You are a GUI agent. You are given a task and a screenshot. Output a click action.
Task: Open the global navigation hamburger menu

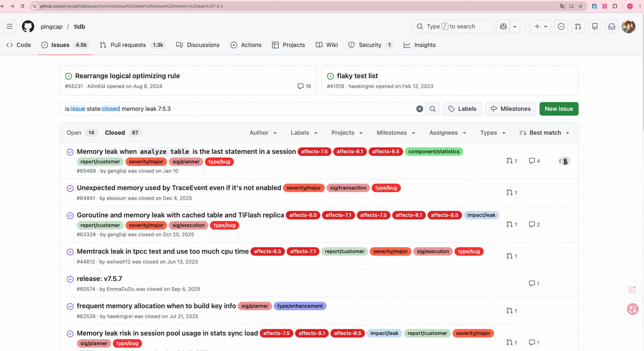click(9, 27)
